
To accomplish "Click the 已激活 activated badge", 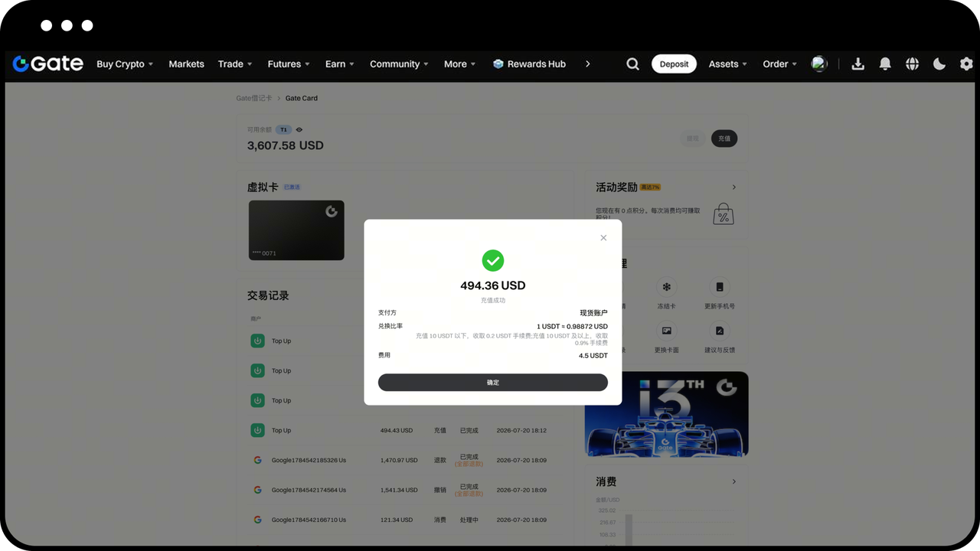I will coord(292,187).
